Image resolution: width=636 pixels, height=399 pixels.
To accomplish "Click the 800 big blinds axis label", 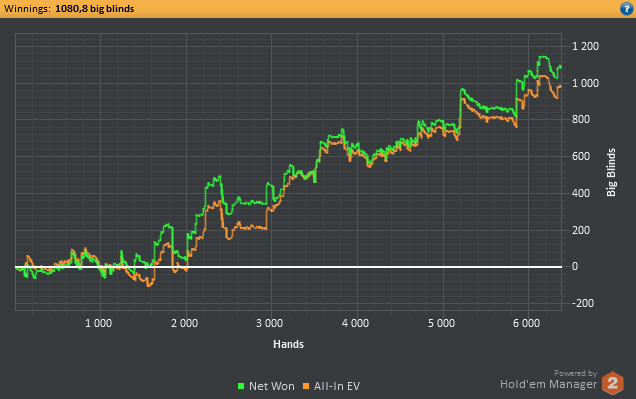I will pyautogui.click(x=581, y=119).
